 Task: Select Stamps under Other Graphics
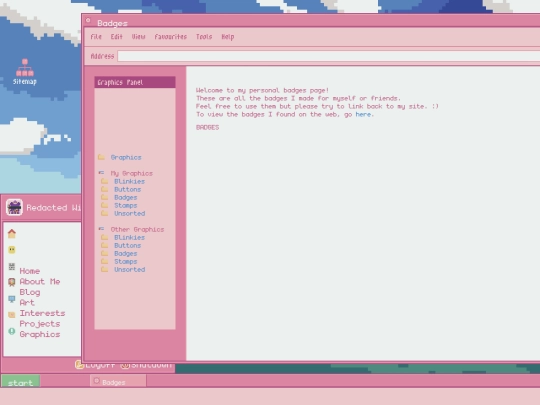tap(126, 261)
